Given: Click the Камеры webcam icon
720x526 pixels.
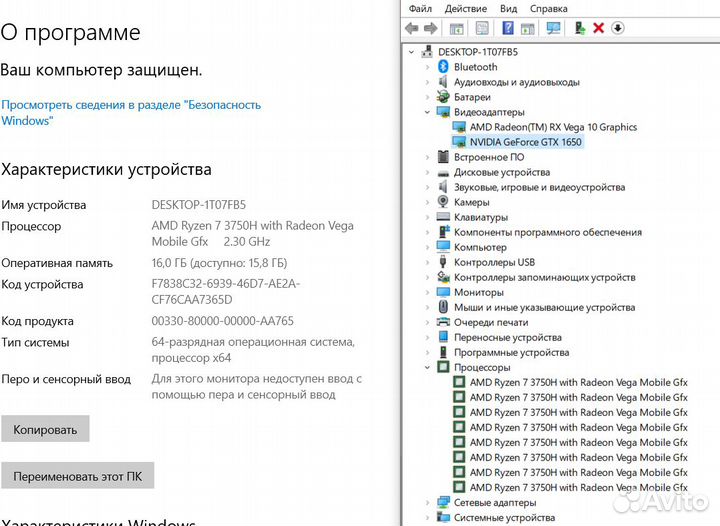Looking at the screenshot, I should 443,202.
